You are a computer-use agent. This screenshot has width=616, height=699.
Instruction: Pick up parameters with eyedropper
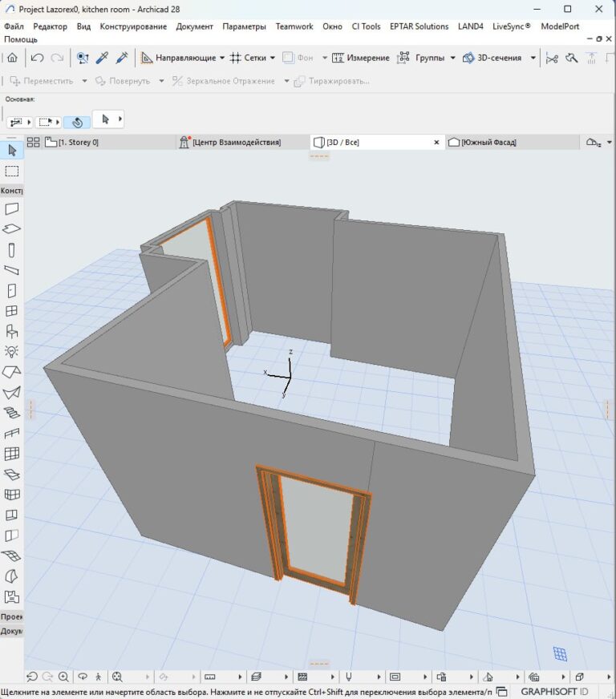click(102, 58)
